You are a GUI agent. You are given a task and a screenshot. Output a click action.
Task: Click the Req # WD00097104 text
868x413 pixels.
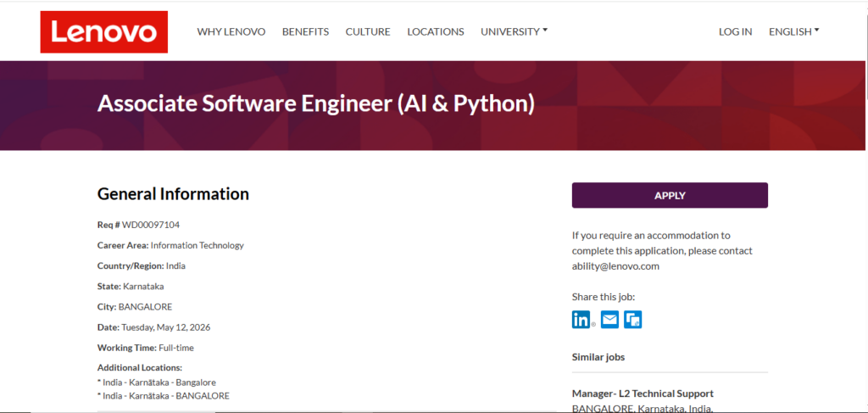coord(138,225)
